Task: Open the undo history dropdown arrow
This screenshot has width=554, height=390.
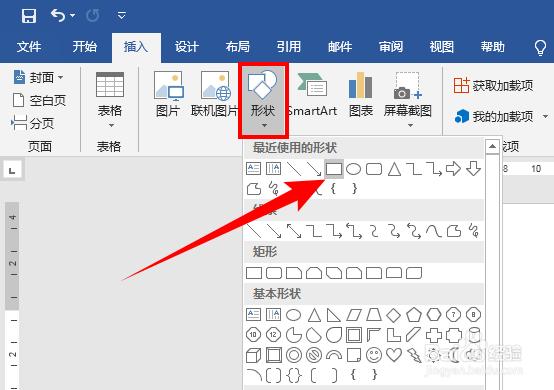Action: click(x=72, y=16)
